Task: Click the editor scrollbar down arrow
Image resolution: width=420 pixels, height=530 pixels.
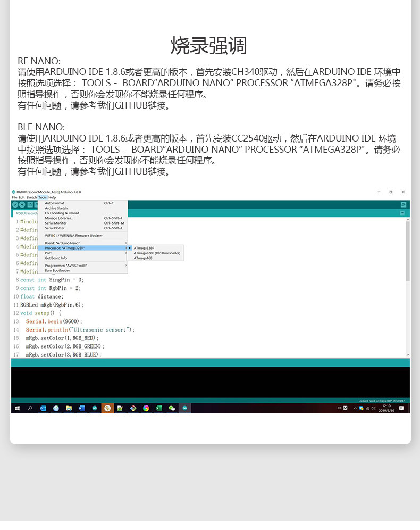Action: 408,355
